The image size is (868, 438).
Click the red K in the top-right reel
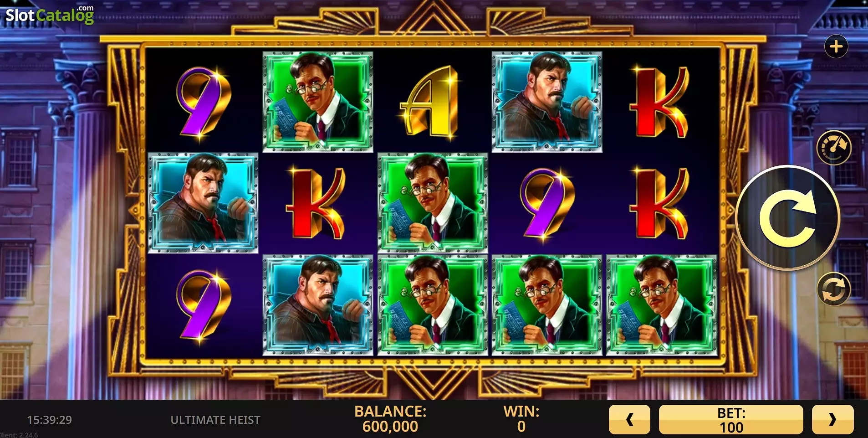click(660, 102)
